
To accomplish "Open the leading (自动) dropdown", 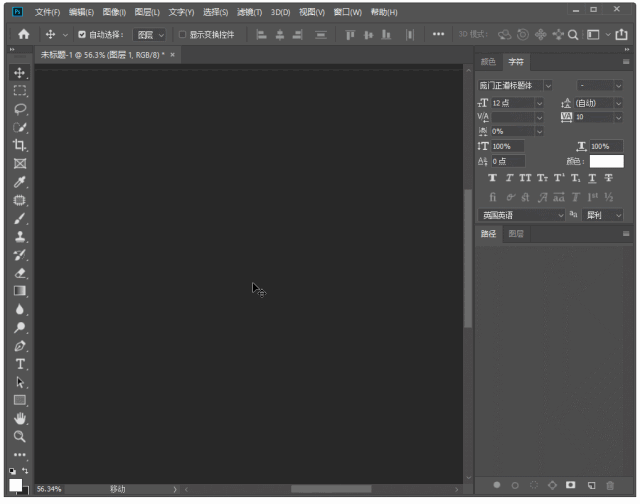I will coord(618,103).
